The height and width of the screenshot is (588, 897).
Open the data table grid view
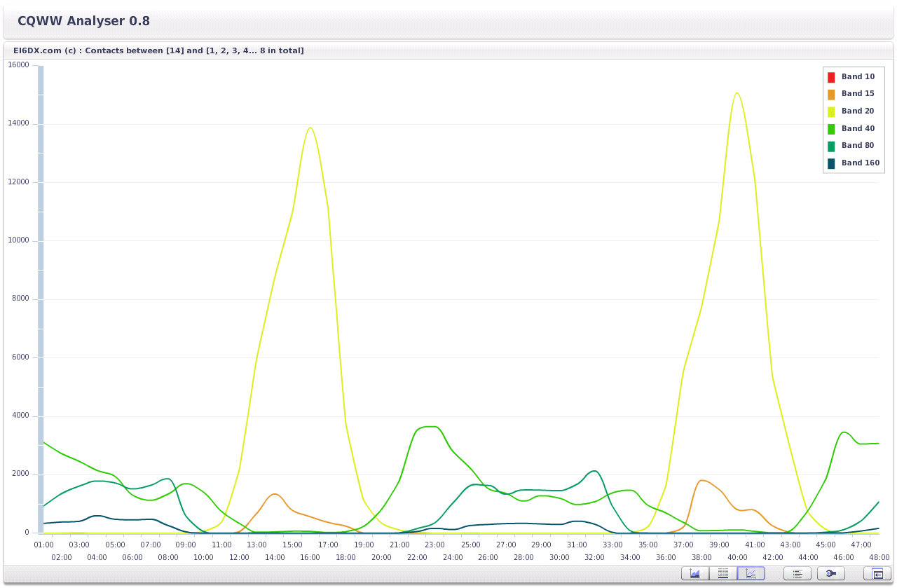[x=723, y=573]
